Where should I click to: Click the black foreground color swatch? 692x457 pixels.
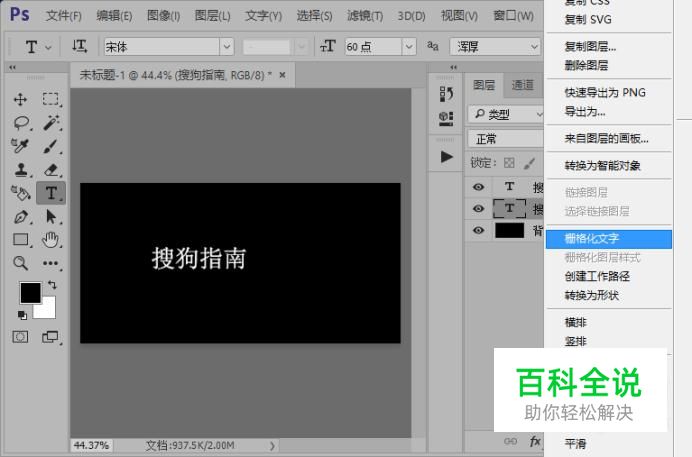coord(30,292)
